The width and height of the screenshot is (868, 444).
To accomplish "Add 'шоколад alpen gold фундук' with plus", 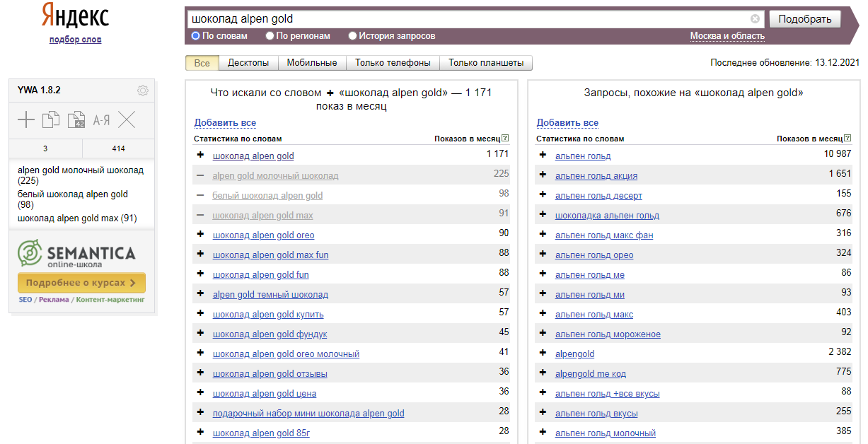I will point(200,334).
